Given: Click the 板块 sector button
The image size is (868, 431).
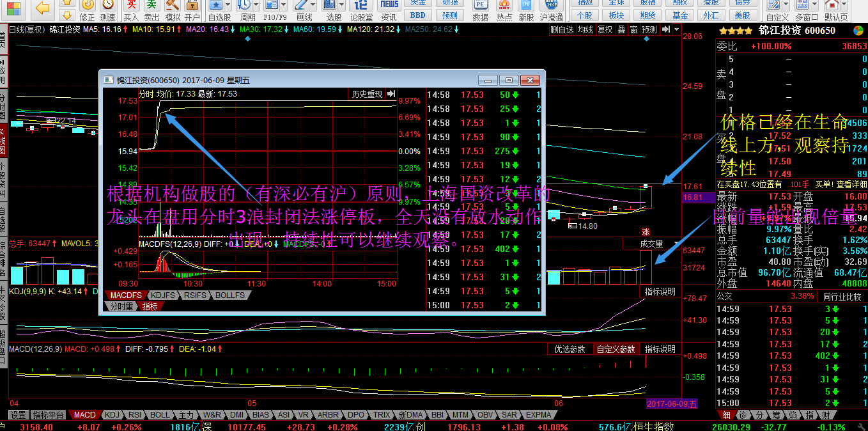Looking at the screenshot, I should click(616, 15).
